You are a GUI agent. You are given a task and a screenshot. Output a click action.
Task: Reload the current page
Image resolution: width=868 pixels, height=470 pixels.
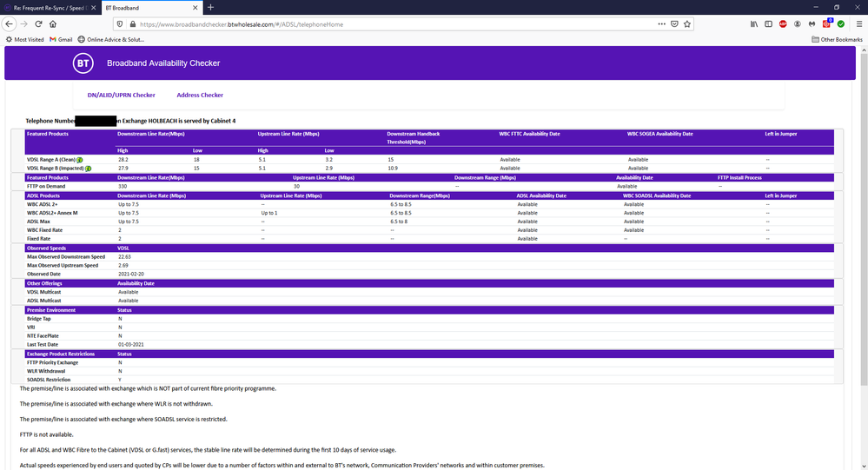click(x=38, y=24)
